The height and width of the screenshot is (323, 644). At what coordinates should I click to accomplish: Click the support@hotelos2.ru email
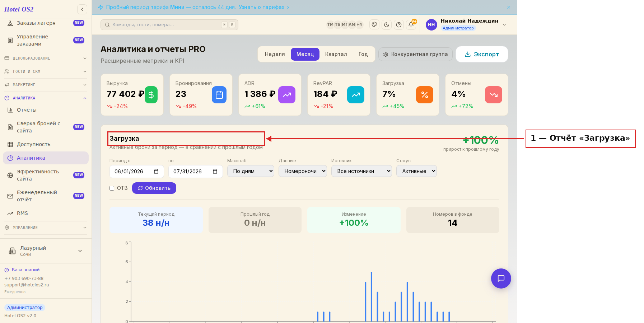[x=27, y=285]
